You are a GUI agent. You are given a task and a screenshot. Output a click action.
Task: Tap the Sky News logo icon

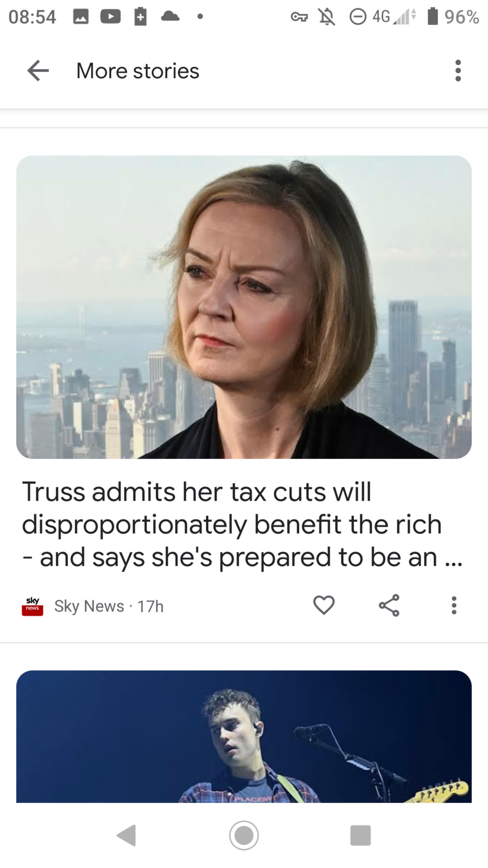(32, 606)
